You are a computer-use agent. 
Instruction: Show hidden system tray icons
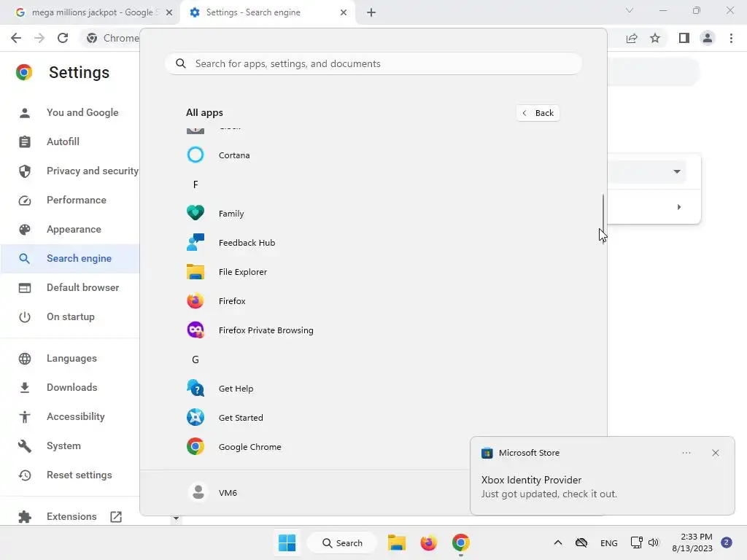[558, 542]
